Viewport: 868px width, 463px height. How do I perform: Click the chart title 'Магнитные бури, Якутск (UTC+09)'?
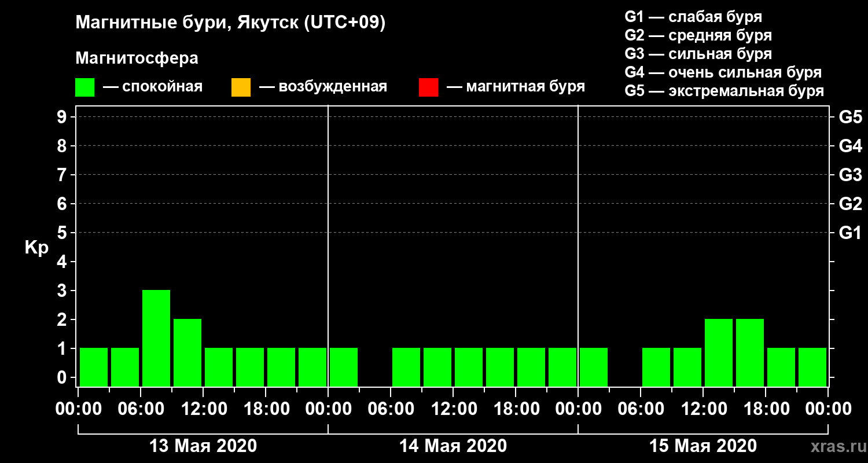[x=230, y=23]
